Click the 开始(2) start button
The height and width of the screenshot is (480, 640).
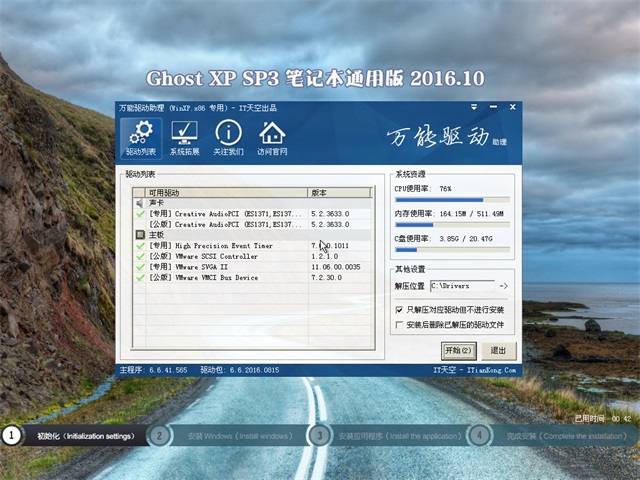[458, 351]
